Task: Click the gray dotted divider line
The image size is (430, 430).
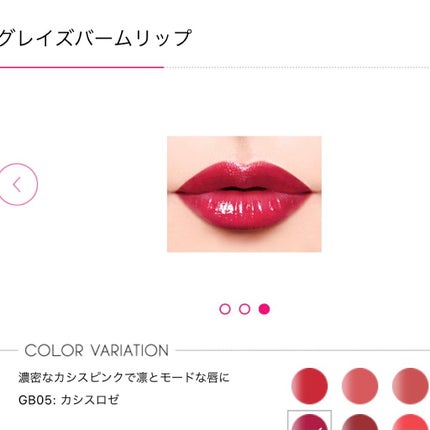Action: [297, 67]
